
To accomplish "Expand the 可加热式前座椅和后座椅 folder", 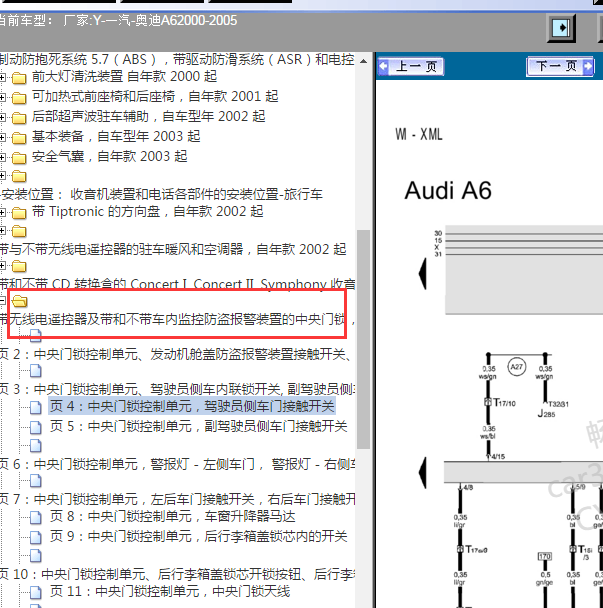I will [x=2, y=97].
